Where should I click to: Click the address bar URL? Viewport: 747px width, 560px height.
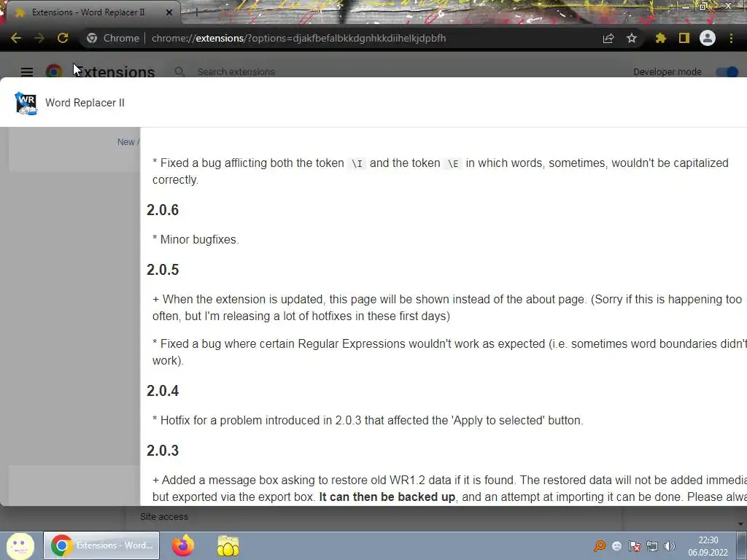pyautogui.click(x=298, y=38)
